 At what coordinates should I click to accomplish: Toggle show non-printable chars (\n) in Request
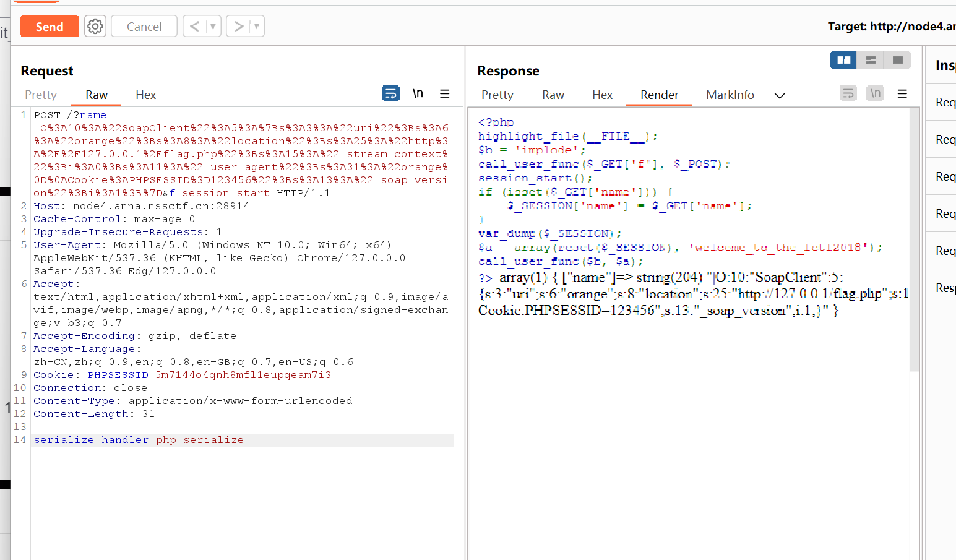(418, 93)
